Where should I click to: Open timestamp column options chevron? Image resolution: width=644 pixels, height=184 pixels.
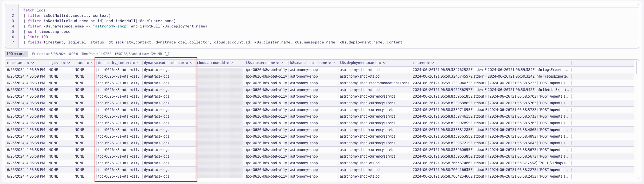click(33, 63)
